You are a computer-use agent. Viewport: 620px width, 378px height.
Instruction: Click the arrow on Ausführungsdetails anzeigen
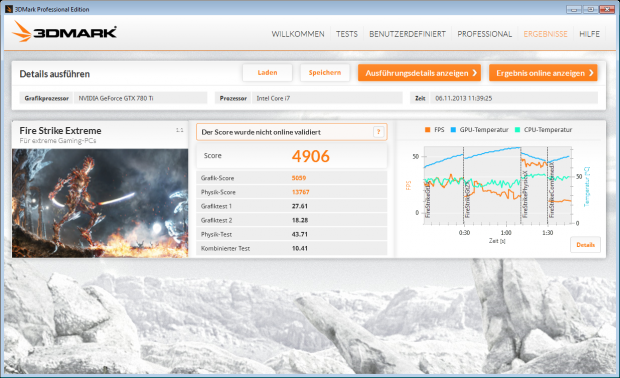pos(474,73)
